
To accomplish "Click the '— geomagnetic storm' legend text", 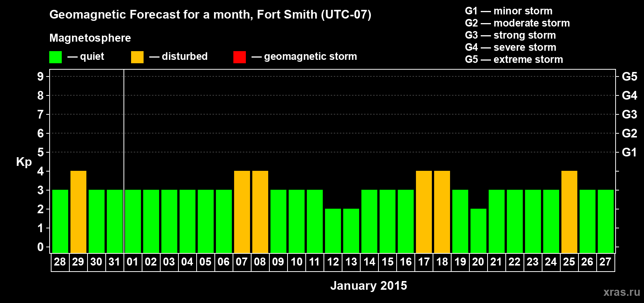I will [304, 56].
